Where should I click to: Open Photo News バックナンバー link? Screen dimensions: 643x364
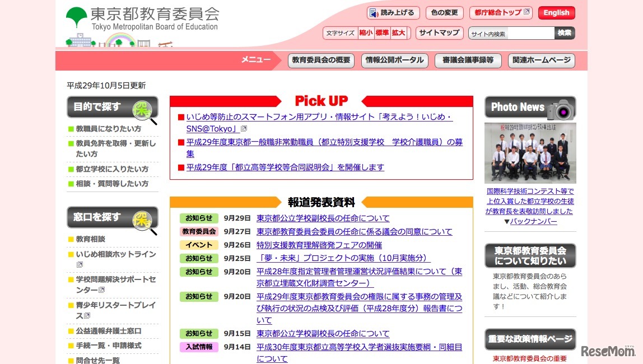pos(533,221)
